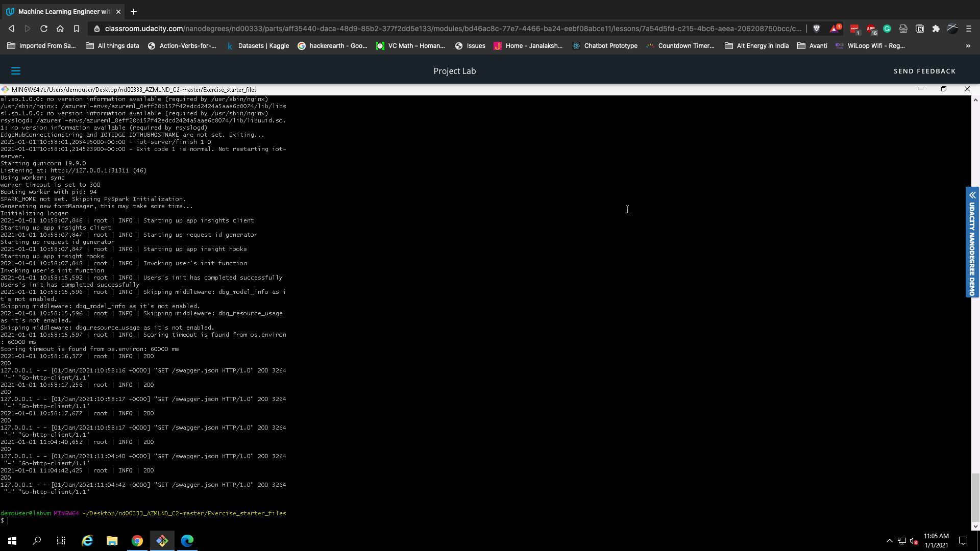Viewport: 980px width, 551px height.
Task: Show hidden bookmarks with double chevron
Action: (968, 46)
